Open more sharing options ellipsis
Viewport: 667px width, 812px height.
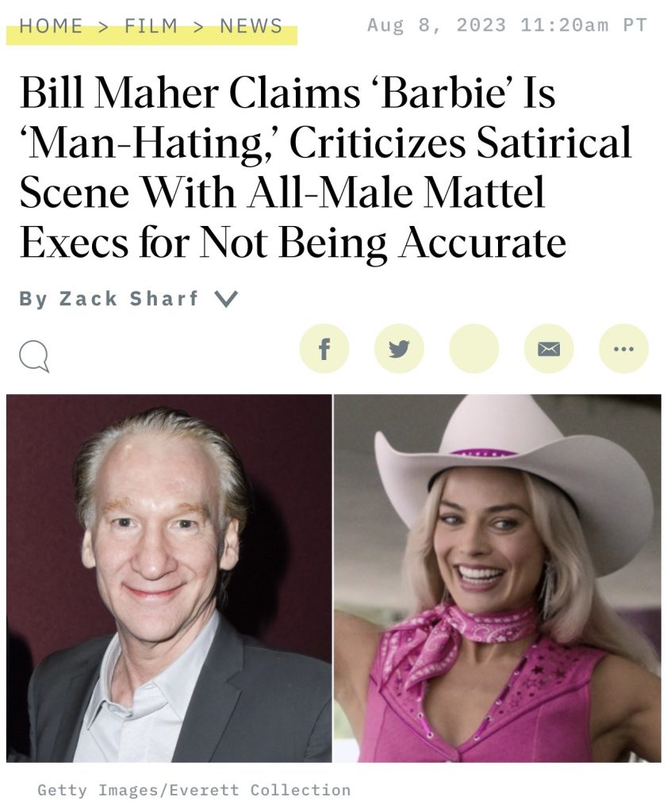pyautogui.click(x=623, y=349)
